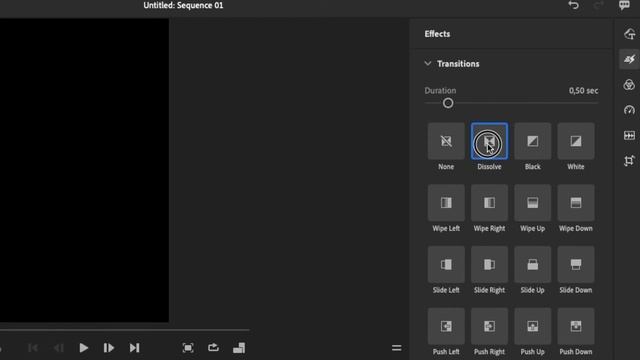Click the black preview monitor

point(84,170)
